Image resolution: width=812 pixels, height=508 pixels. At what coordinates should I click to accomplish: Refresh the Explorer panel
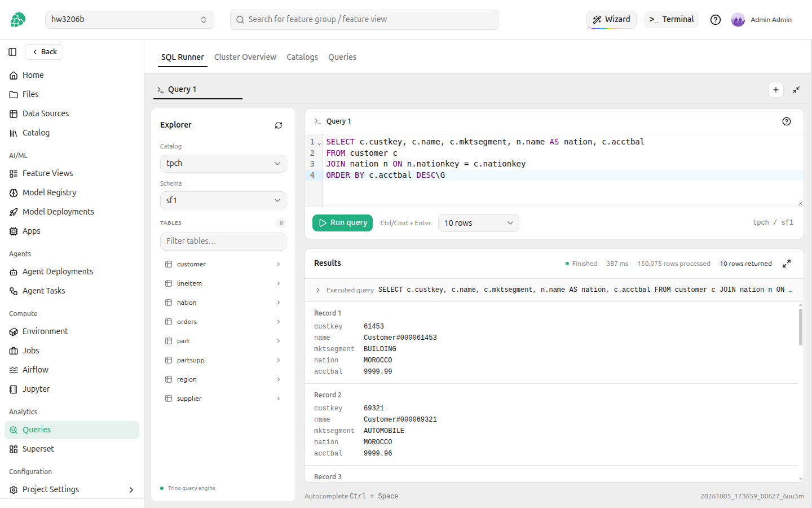coord(279,125)
